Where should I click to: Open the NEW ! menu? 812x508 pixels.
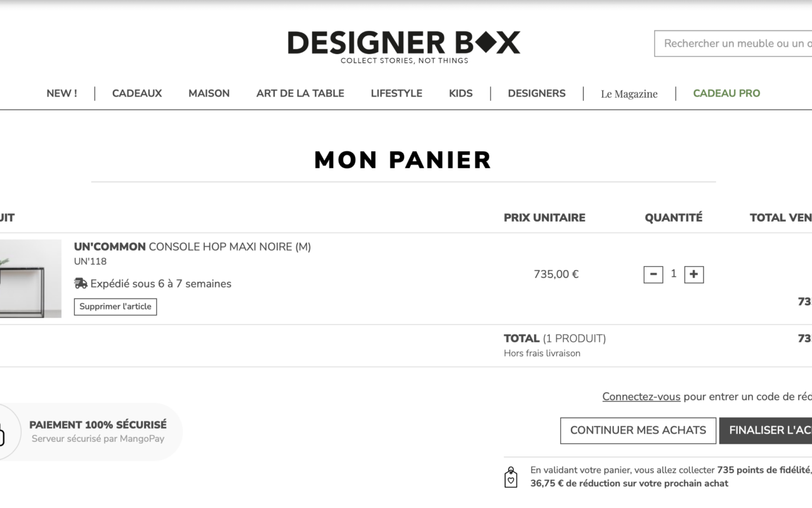click(62, 93)
